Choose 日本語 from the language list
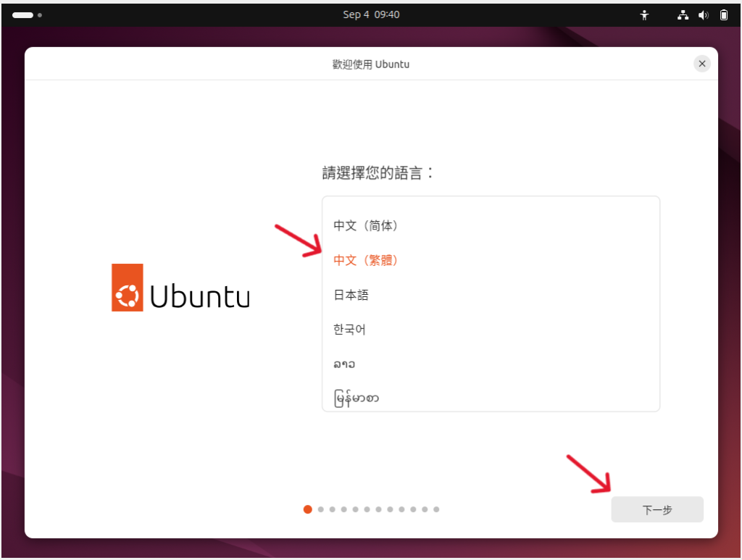The height and width of the screenshot is (560, 742). 491,295
